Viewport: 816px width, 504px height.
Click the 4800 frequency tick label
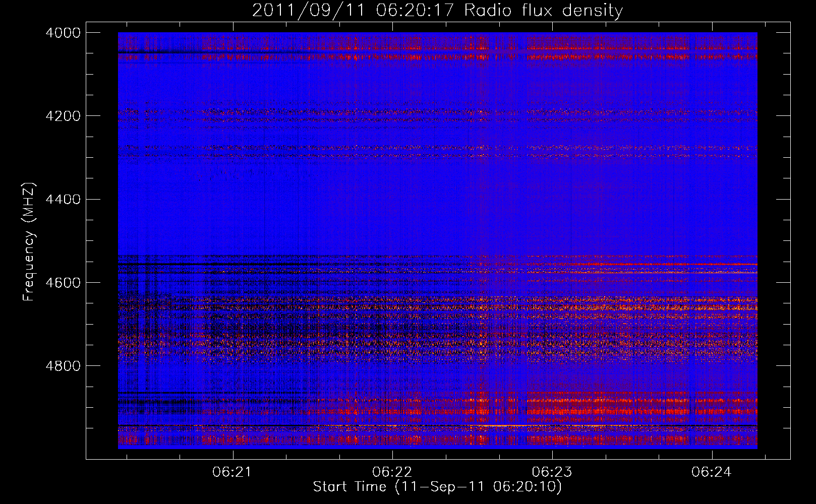click(63, 366)
